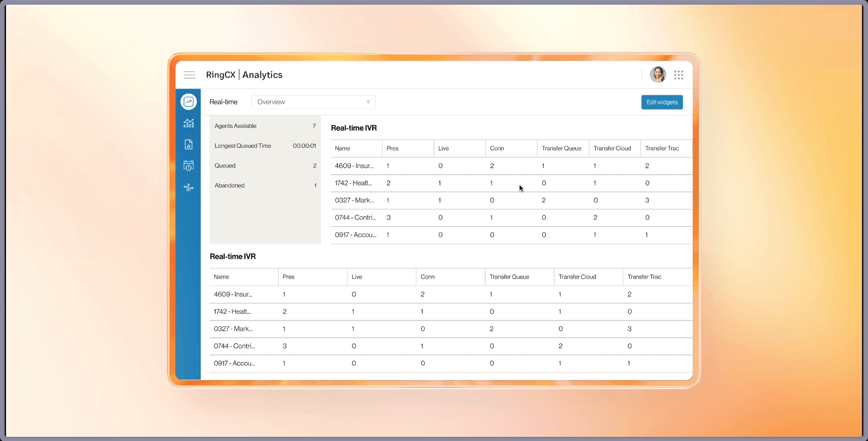Open the flow routing sidebar icon
The height and width of the screenshot is (441, 868).
pyautogui.click(x=188, y=187)
